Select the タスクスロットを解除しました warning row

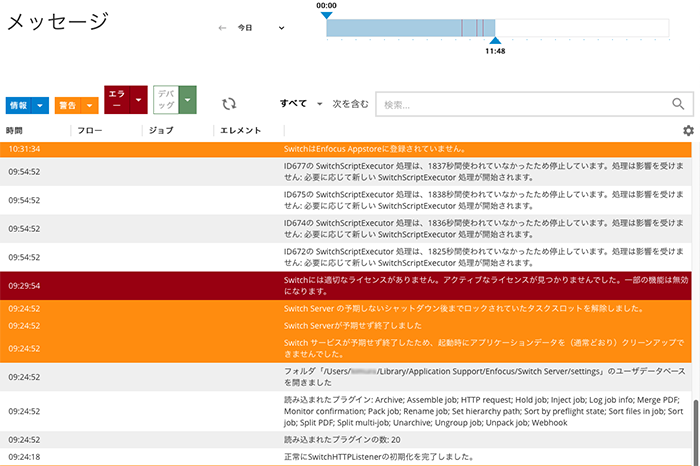(x=346, y=308)
